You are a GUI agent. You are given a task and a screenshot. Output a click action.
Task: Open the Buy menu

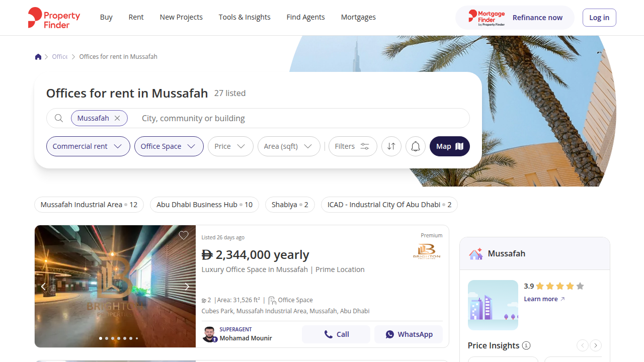[106, 17]
